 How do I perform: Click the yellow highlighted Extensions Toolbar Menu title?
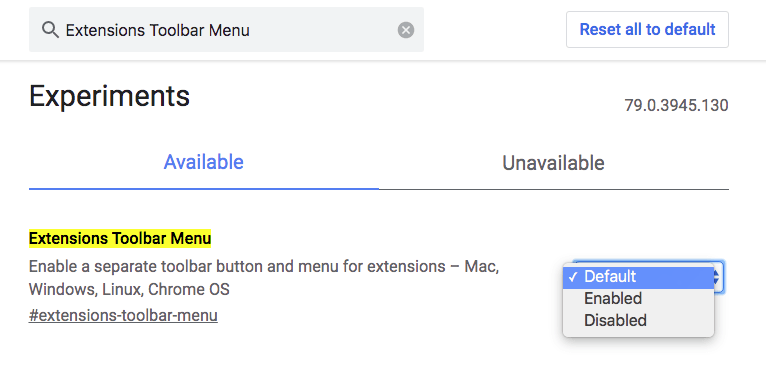point(120,239)
